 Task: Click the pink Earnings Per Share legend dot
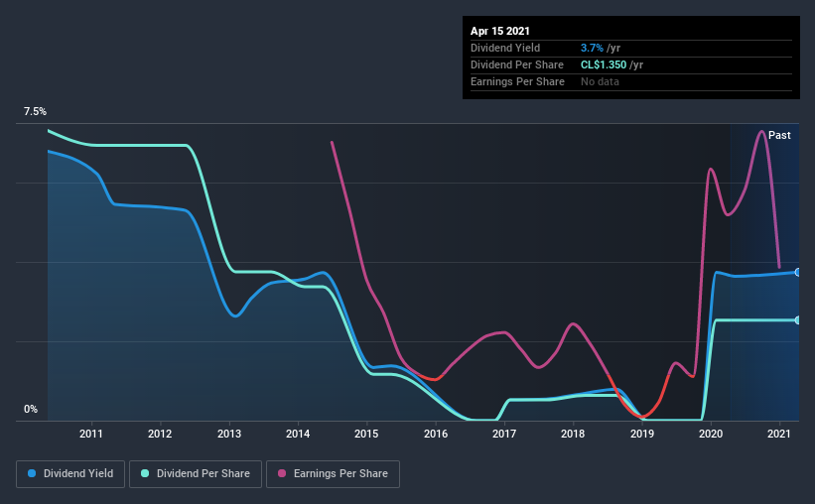[x=282, y=473]
